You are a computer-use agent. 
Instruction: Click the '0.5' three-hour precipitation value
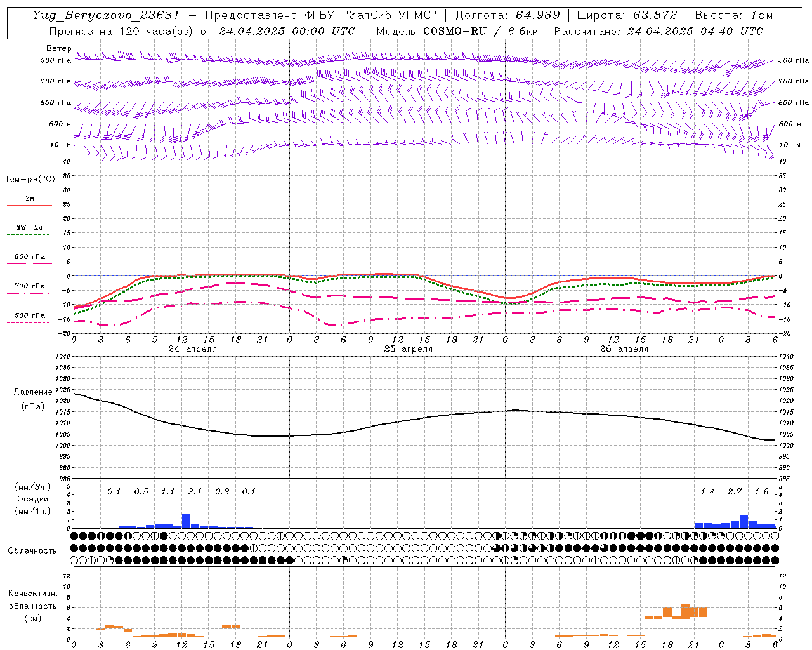pyautogui.click(x=141, y=492)
